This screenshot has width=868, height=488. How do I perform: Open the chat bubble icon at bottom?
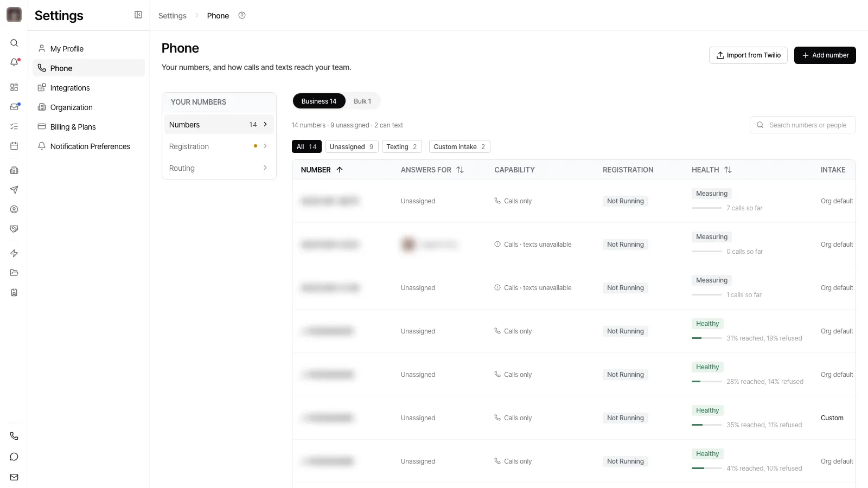tap(14, 457)
